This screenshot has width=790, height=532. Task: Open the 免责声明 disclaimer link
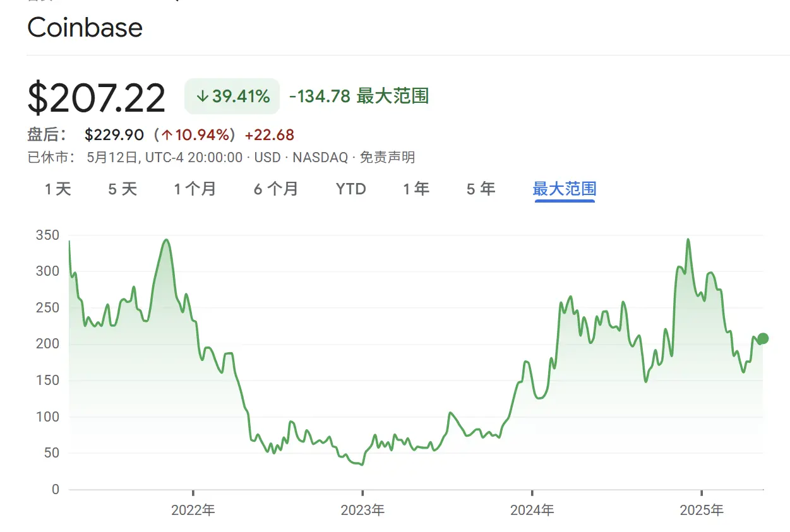point(388,157)
